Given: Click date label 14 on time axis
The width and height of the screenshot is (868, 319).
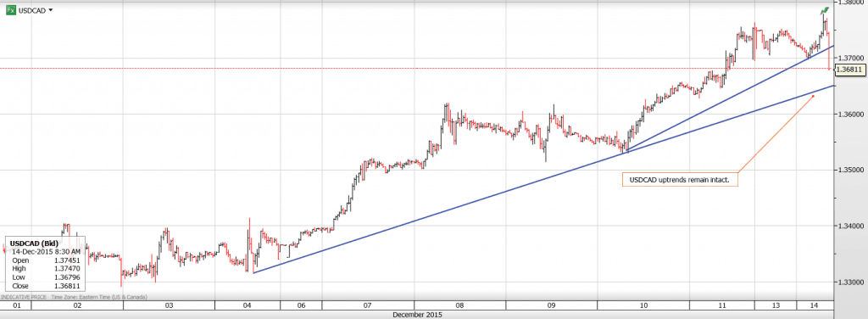Looking at the screenshot, I should pos(815,305).
